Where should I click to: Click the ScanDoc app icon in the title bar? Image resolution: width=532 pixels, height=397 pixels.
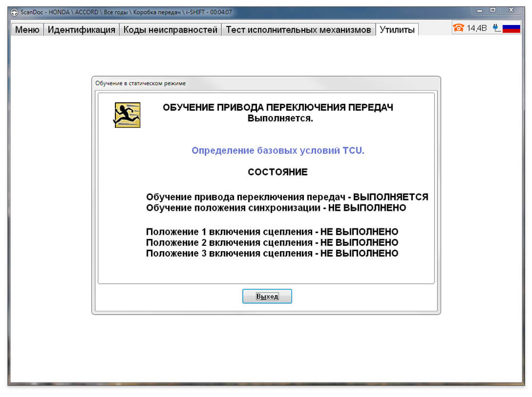(14, 13)
